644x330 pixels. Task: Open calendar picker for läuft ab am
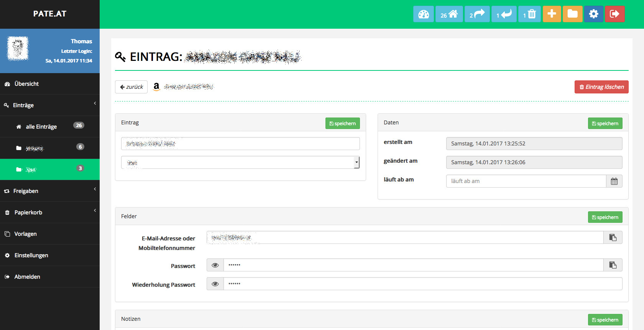tap(614, 181)
